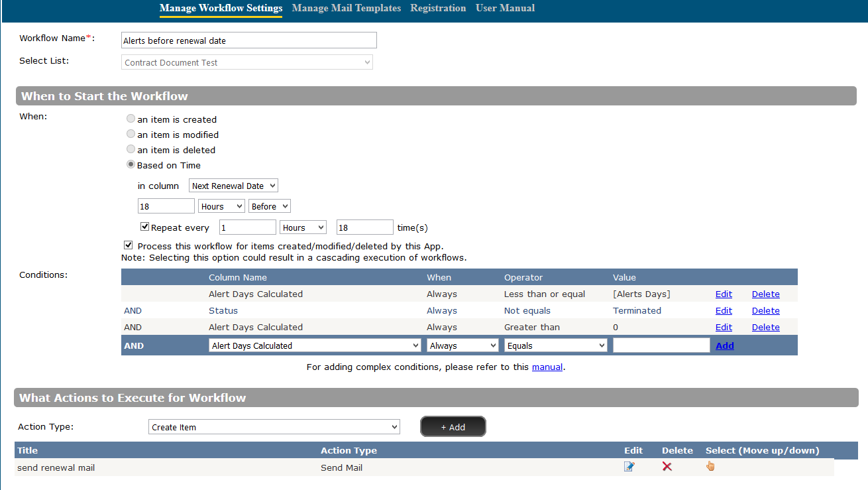Open the User Manual tab
This screenshot has height=490, width=868.
pos(505,9)
